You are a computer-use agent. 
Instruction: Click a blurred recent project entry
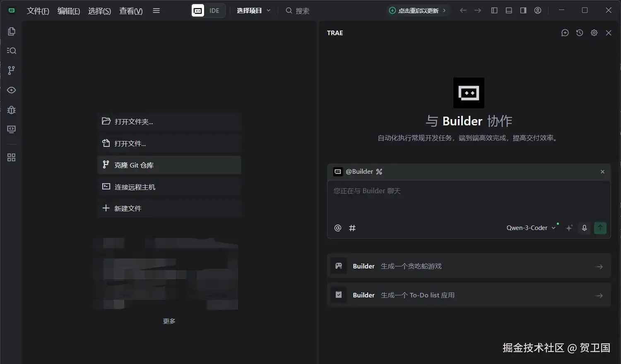pyautogui.click(x=166, y=273)
